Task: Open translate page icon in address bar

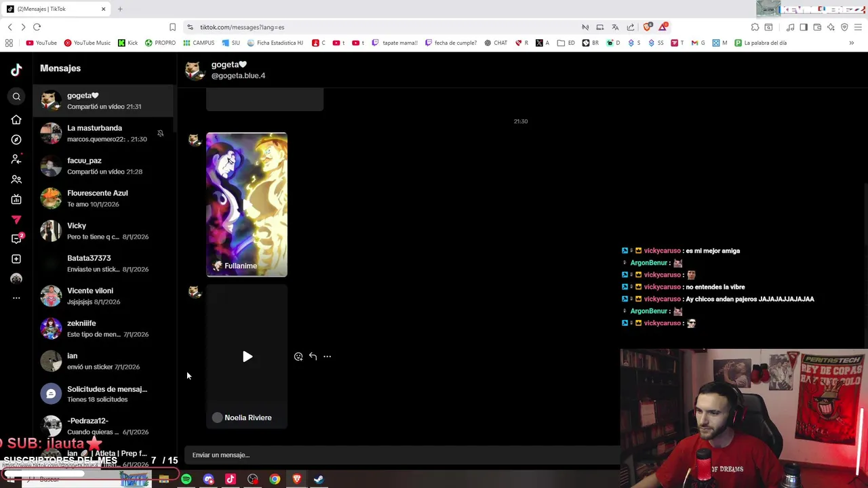Action: click(615, 27)
